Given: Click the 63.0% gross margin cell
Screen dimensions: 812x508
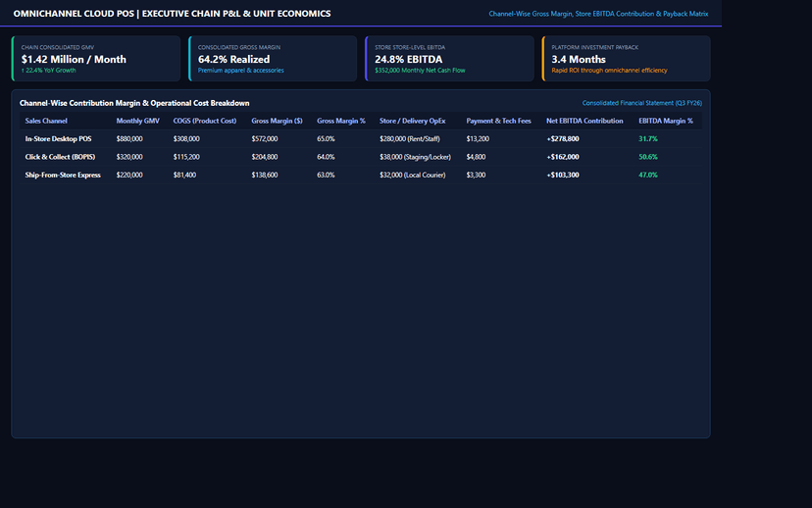Looking at the screenshot, I should [x=326, y=175].
